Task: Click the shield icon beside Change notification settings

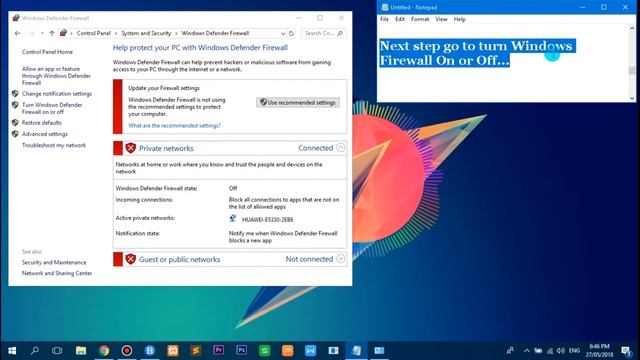Action: [15, 93]
